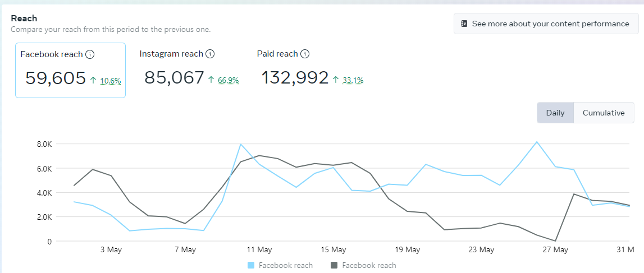Switch the chart to Cumulative view
This screenshot has width=644, height=273.
[x=603, y=113]
